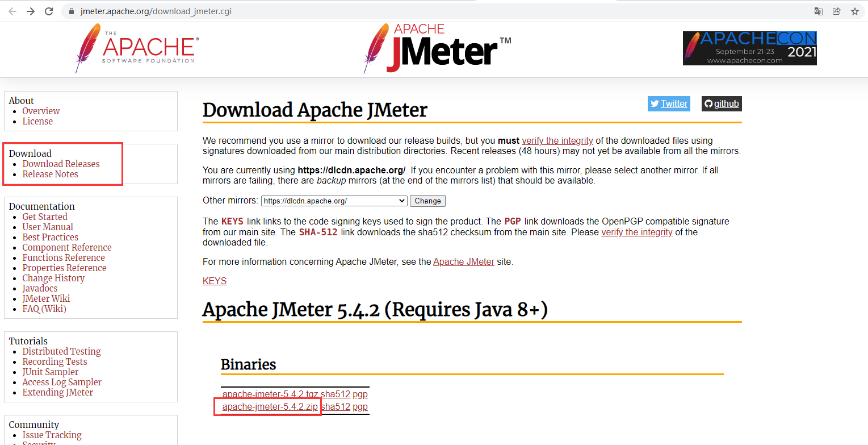Viewport: 868px width, 445px height.
Task: Open Extending JMeter tutorial
Action: click(x=57, y=392)
